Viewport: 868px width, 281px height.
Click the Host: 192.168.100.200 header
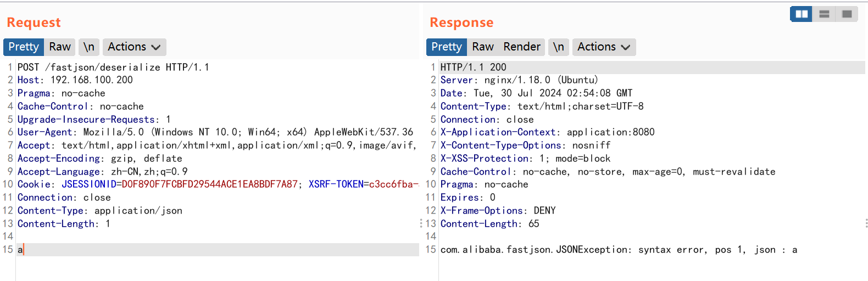pyautogui.click(x=75, y=80)
